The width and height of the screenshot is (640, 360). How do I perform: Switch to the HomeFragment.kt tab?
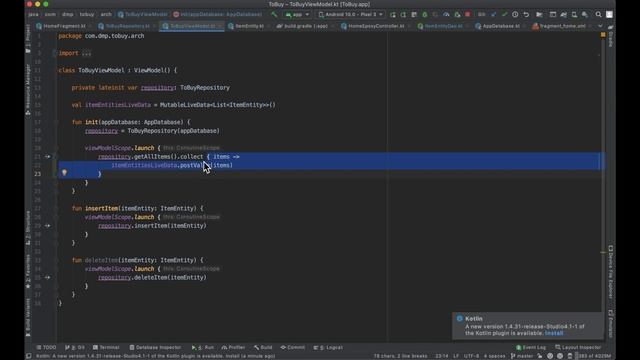point(61,26)
